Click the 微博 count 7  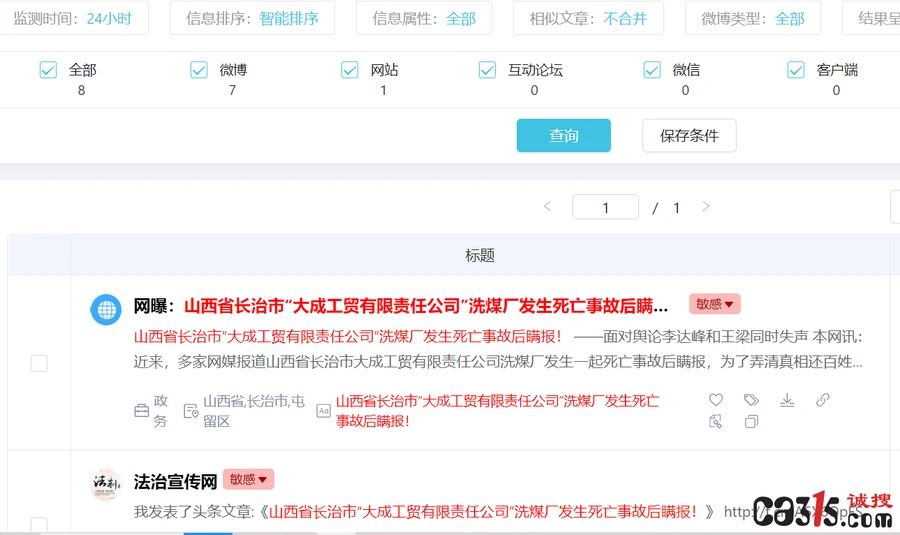[232, 90]
